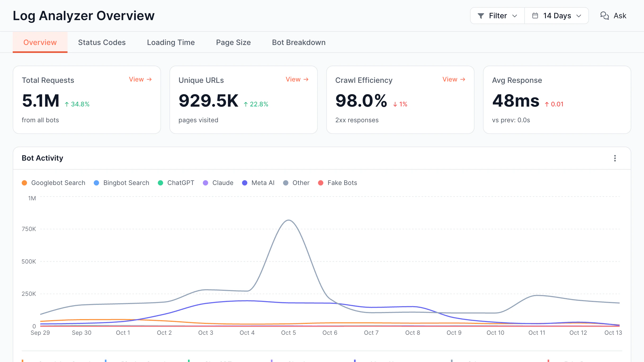Image resolution: width=644 pixels, height=362 pixels.
Task: Toggle Bingbot Search legend series
Action: (x=122, y=183)
